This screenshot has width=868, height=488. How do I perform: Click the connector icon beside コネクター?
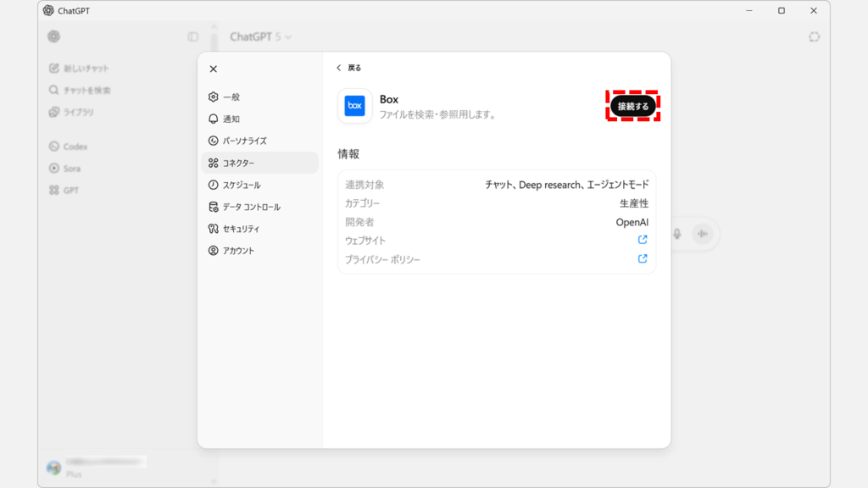click(213, 163)
